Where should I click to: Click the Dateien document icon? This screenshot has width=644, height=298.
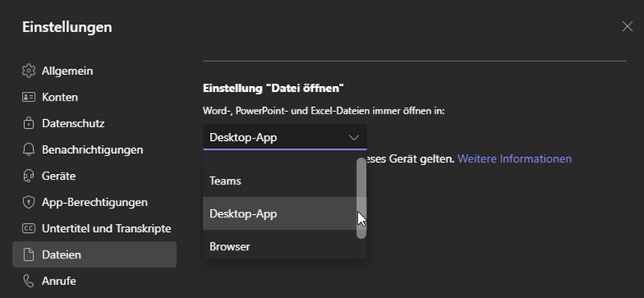[x=28, y=255]
